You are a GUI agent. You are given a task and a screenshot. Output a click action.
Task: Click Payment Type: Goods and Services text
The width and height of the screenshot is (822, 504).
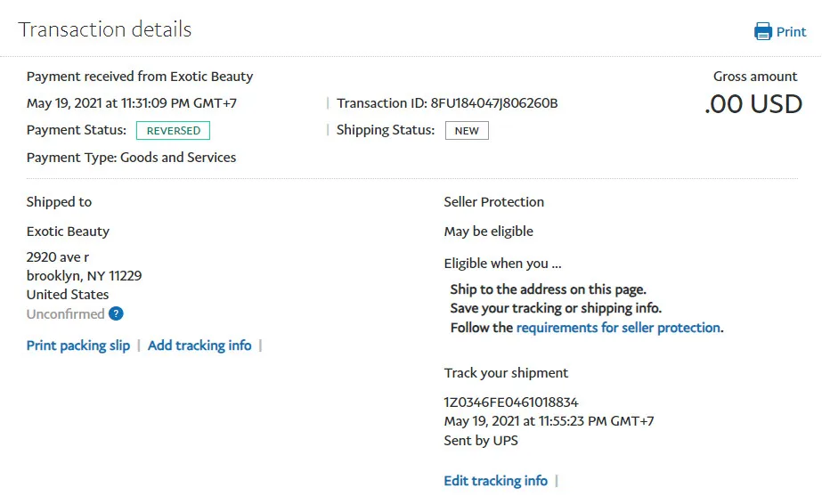tap(132, 158)
